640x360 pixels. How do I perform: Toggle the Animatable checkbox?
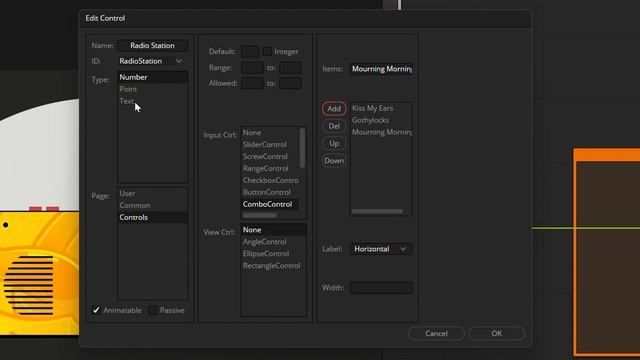pos(96,310)
